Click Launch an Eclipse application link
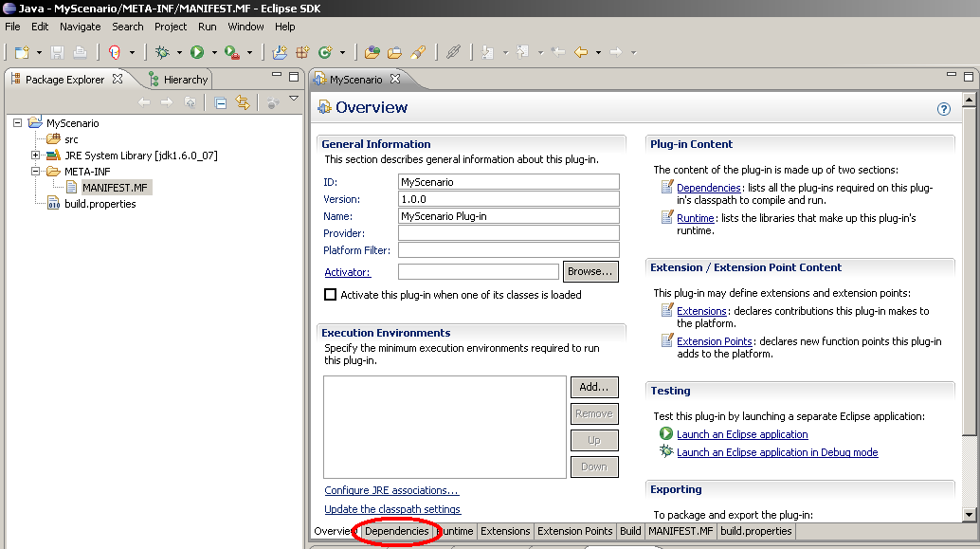 click(x=742, y=434)
